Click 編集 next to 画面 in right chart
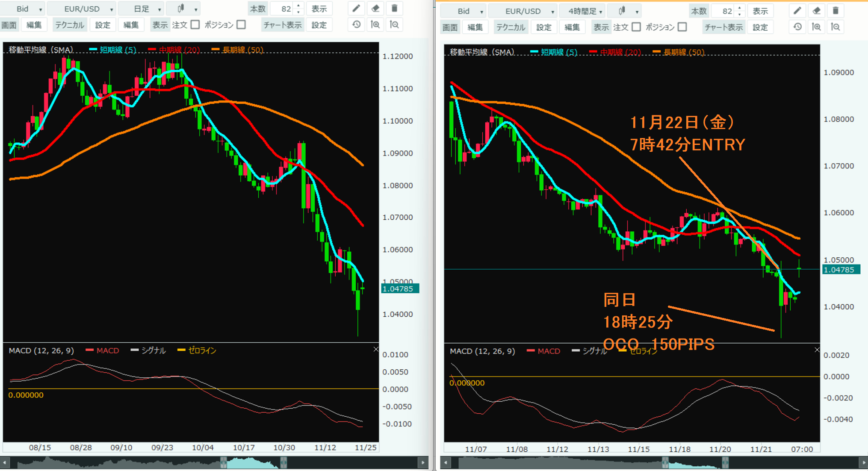868x471 pixels. point(475,27)
